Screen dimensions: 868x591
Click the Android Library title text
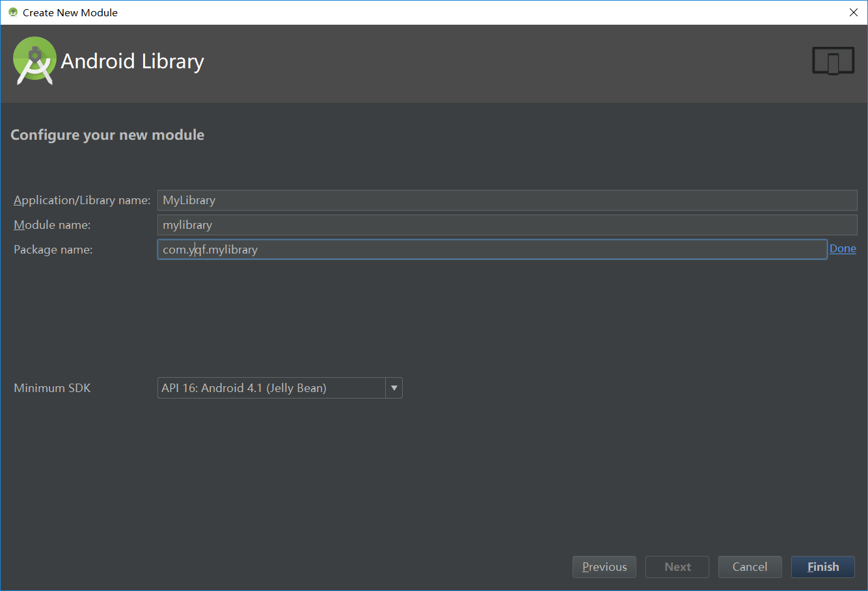pyautogui.click(x=132, y=61)
